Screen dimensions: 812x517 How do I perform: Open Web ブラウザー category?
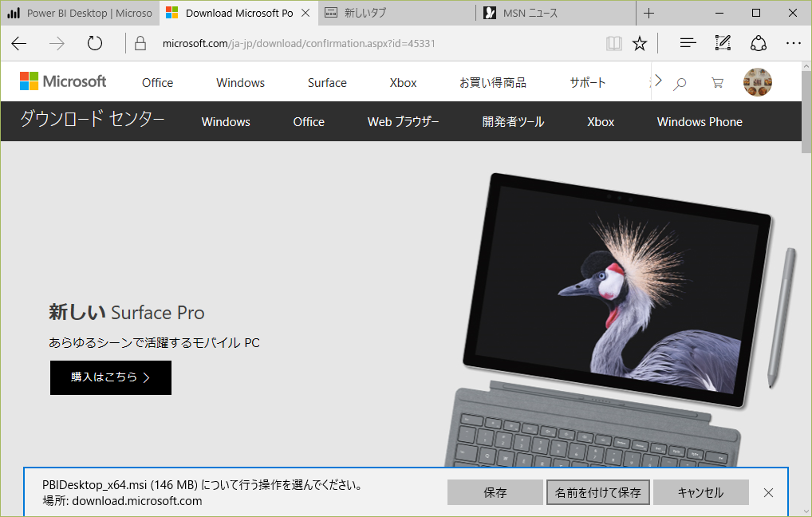tap(403, 122)
